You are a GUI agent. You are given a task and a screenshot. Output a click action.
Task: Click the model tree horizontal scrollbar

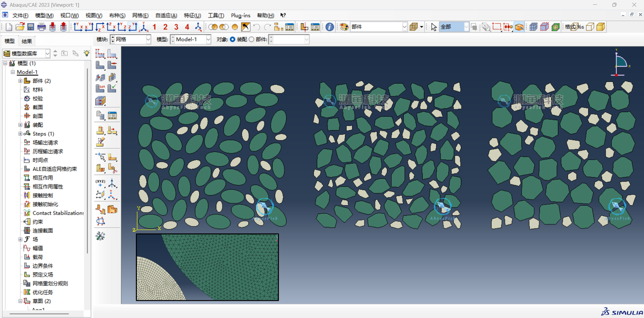point(39,313)
